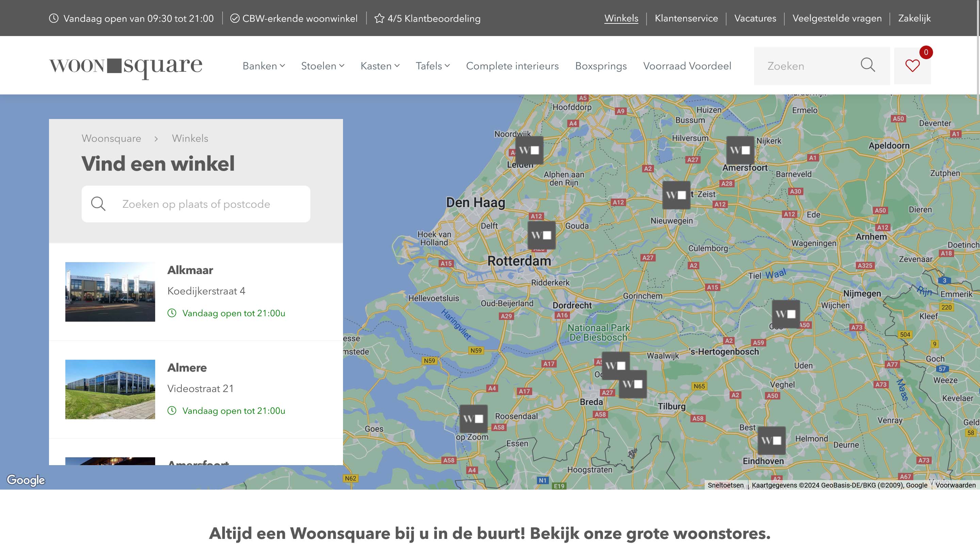
Task: Click Woonsquare in the breadcrumb
Action: pos(111,138)
